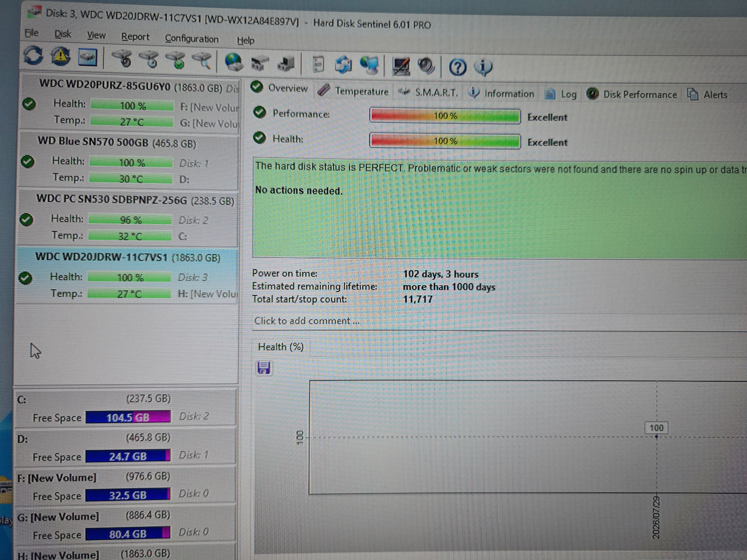Click the floppy disk save icon above the health graph
This screenshot has width=747, height=560.
263,367
